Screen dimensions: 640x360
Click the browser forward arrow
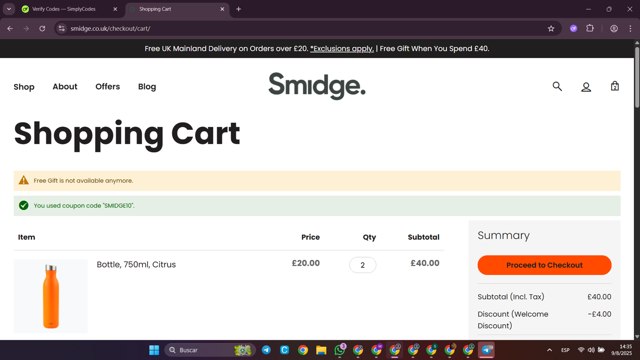click(x=26, y=29)
